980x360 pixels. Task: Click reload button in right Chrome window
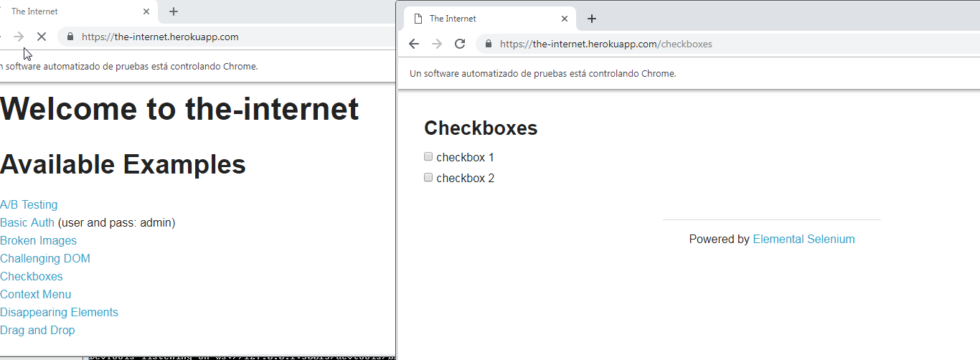point(460,44)
